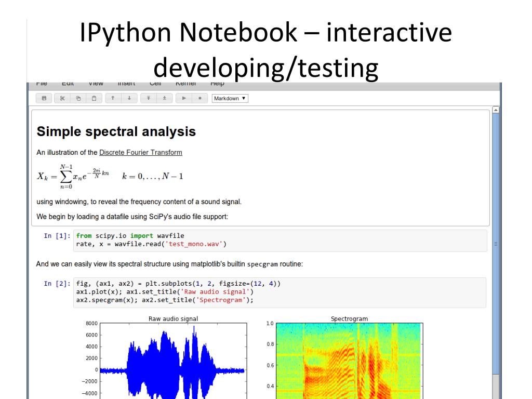Open the Cell menu
532x399 pixels.
click(155, 84)
